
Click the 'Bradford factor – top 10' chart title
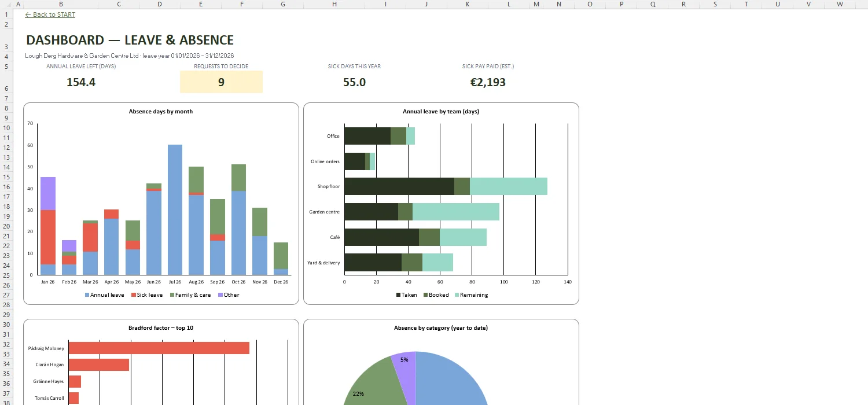pos(161,328)
